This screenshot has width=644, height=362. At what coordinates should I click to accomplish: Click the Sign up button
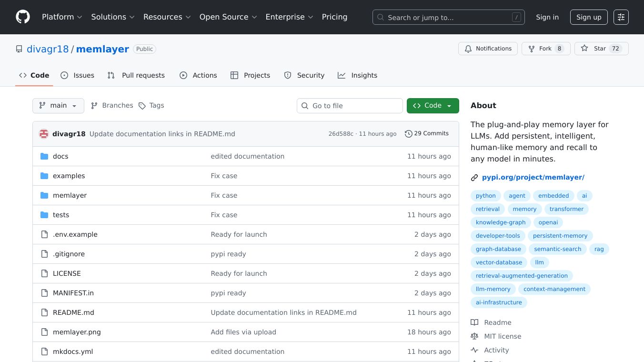[x=589, y=17]
